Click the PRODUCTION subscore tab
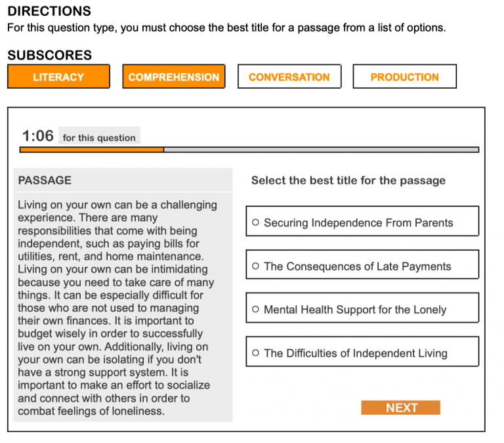Screen dimensions: 504x443 [404, 77]
